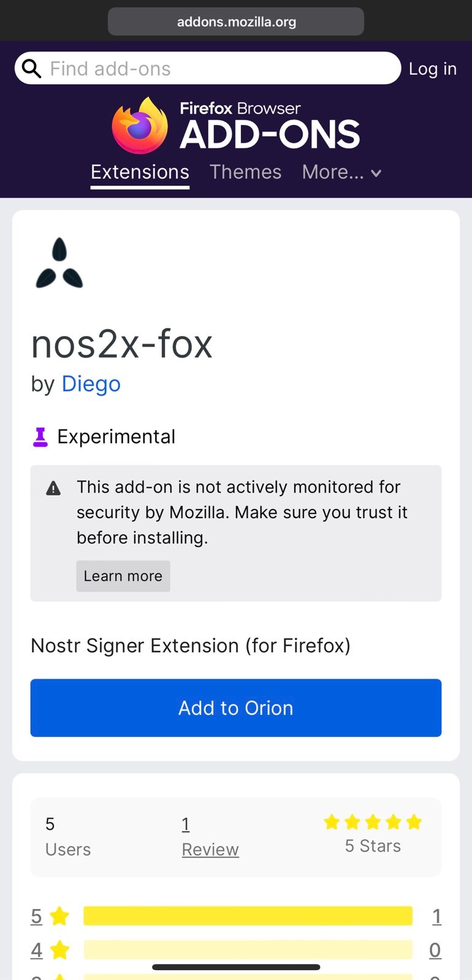
Task: Open the author Diego link
Action: (x=91, y=384)
